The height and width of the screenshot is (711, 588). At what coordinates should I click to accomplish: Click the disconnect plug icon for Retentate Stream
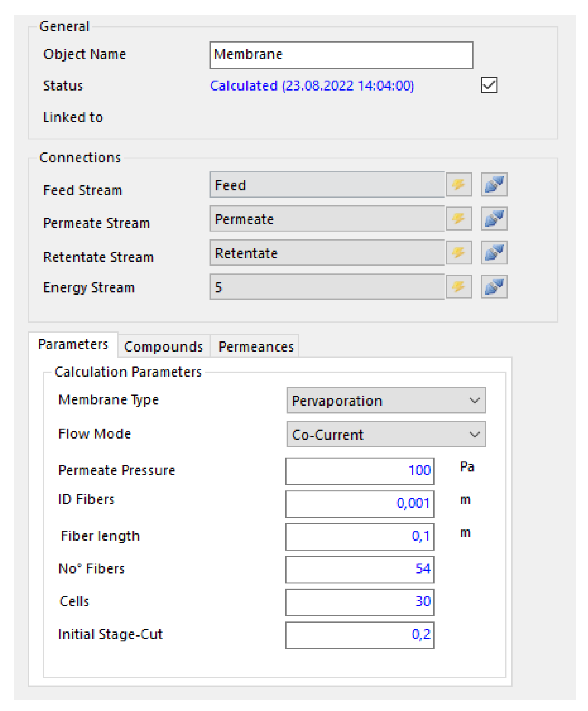(494, 253)
